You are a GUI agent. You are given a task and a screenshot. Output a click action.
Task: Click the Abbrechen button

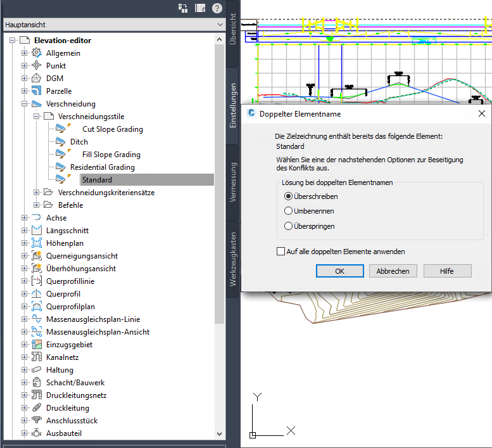click(393, 271)
